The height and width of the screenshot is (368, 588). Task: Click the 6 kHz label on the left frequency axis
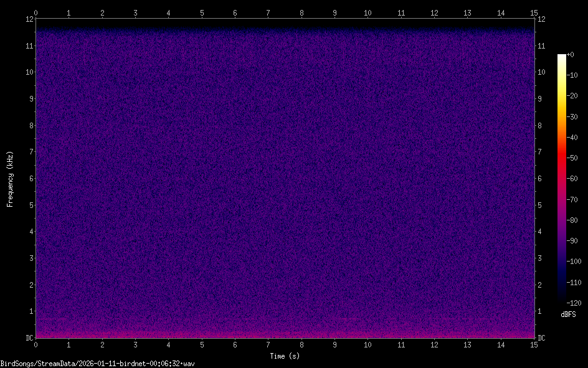tap(29, 179)
